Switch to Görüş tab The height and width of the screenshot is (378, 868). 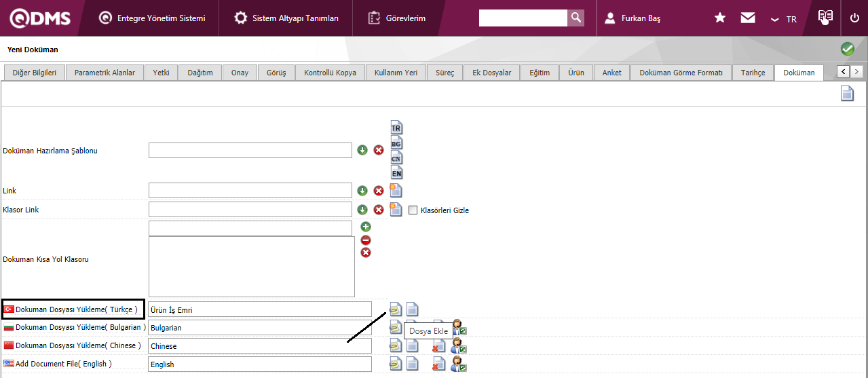pos(276,73)
